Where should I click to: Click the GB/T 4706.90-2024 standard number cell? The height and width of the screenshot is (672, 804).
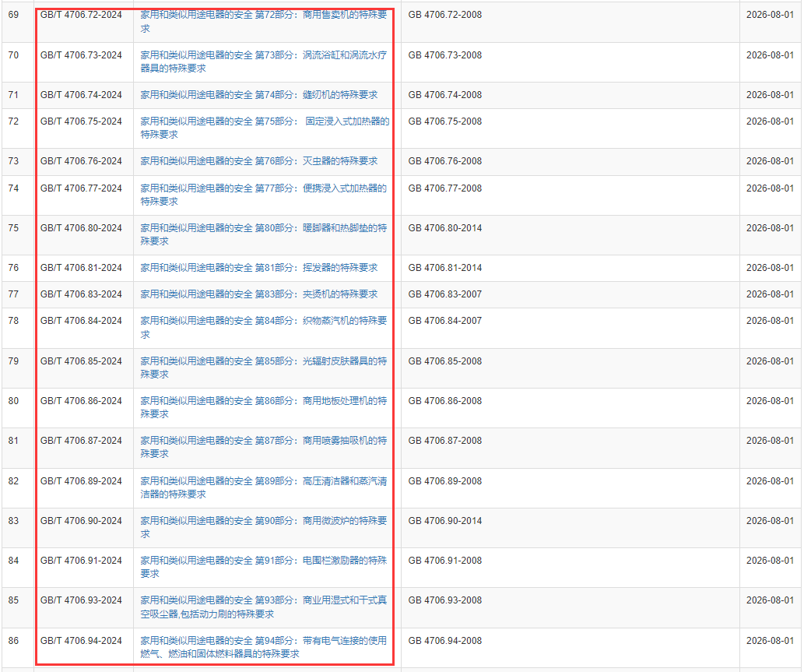[81, 521]
